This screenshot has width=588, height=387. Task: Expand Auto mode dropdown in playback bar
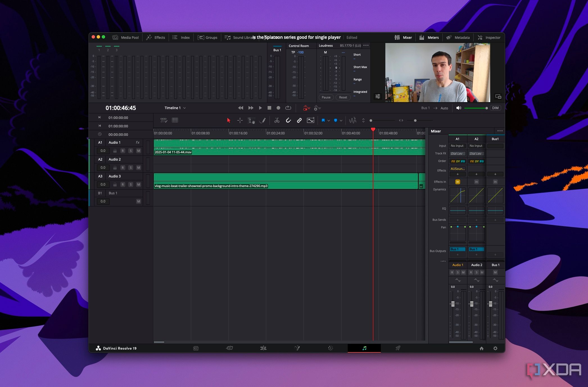pyautogui.click(x=444, y=108)
